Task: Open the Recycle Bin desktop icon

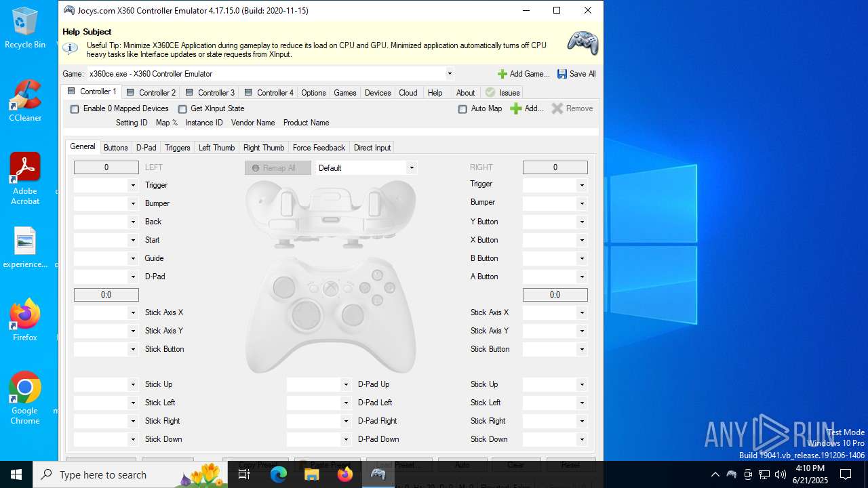Action: tap(25, 28)
